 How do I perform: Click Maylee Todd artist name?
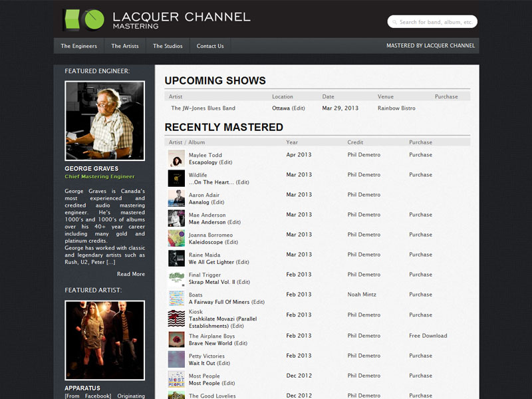(x=205, y=155)
